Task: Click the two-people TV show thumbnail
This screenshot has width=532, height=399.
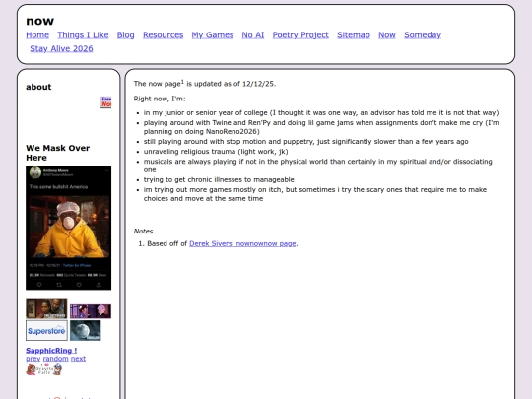Action: click(x=46, y=308)
